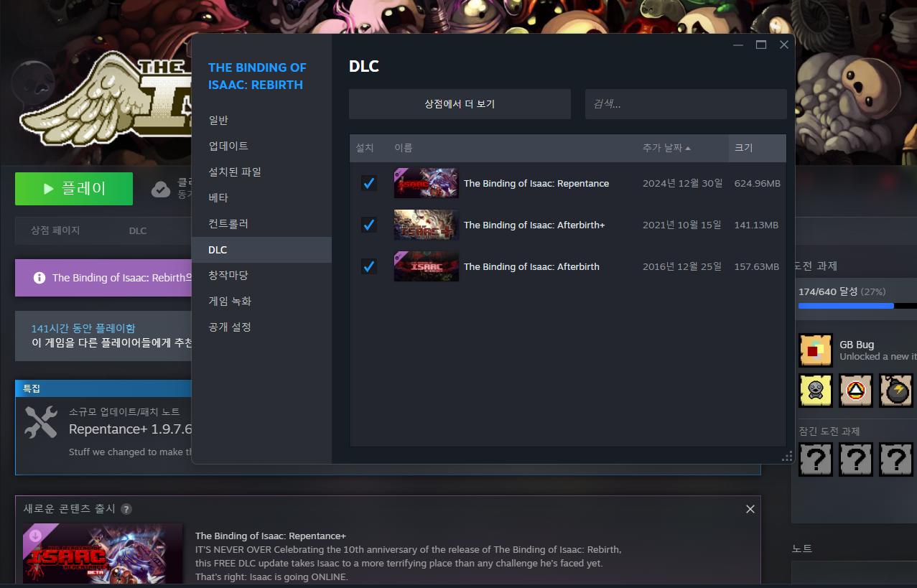Click Afterbirth+ size 141.13MB

click(756, 225)
